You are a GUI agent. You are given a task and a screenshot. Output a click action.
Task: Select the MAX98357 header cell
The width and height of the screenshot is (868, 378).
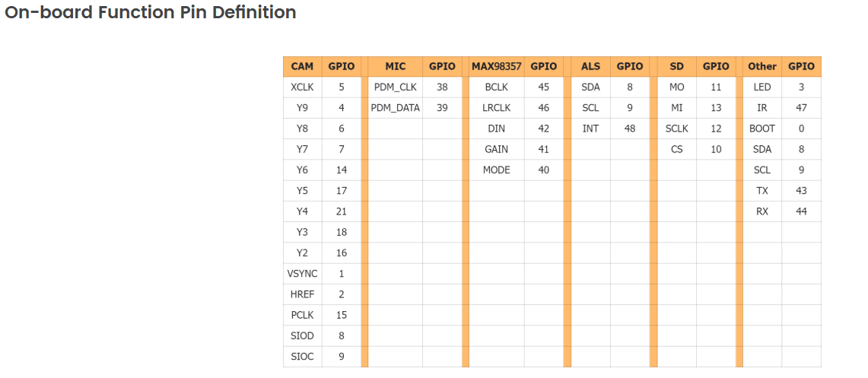coord(497,66)
